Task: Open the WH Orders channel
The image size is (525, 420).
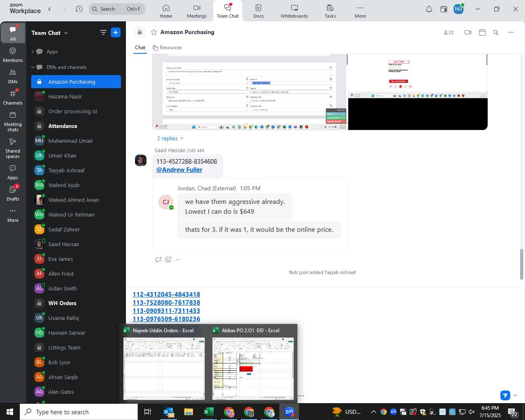Action: click(76, 303)
